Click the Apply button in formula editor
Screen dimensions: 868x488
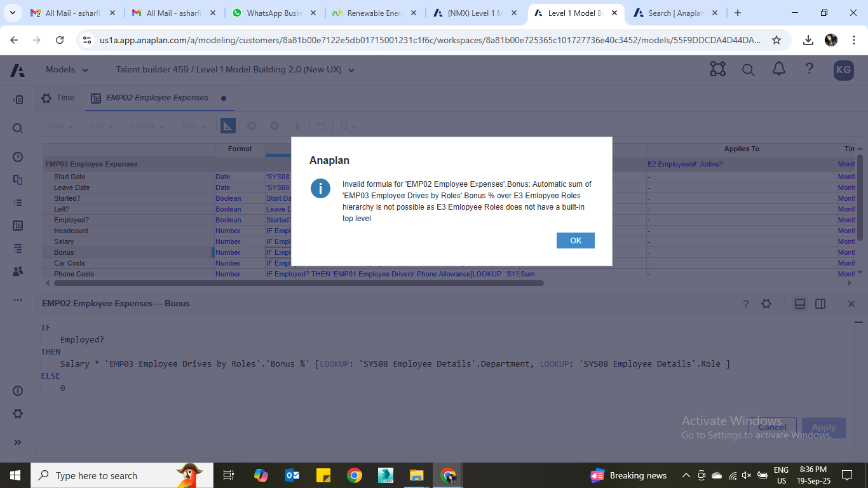click(x=824, y=428)
